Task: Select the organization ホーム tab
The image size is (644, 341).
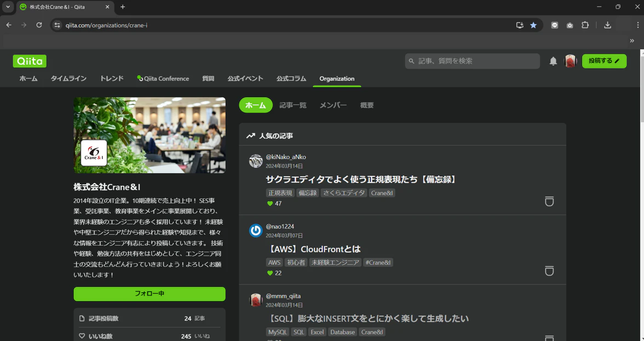Action: [255, 105]
